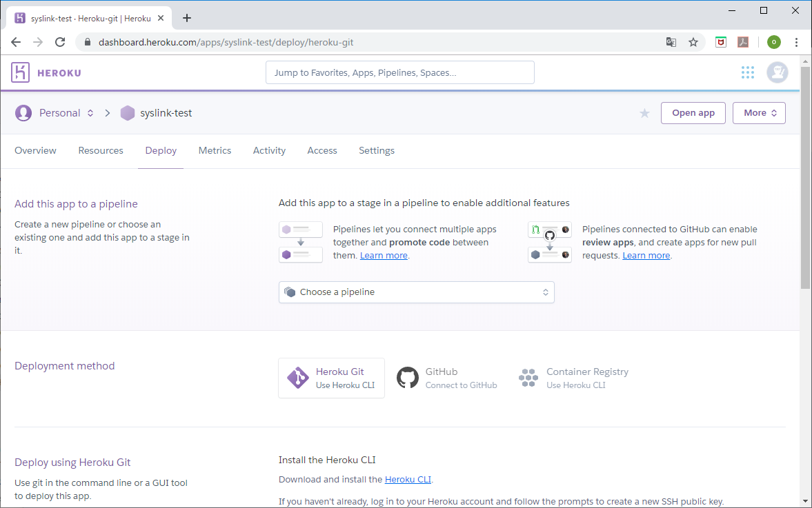Screen dimensions: 812x508
Task: Select the Deploy tab
Action: point(161,150)
